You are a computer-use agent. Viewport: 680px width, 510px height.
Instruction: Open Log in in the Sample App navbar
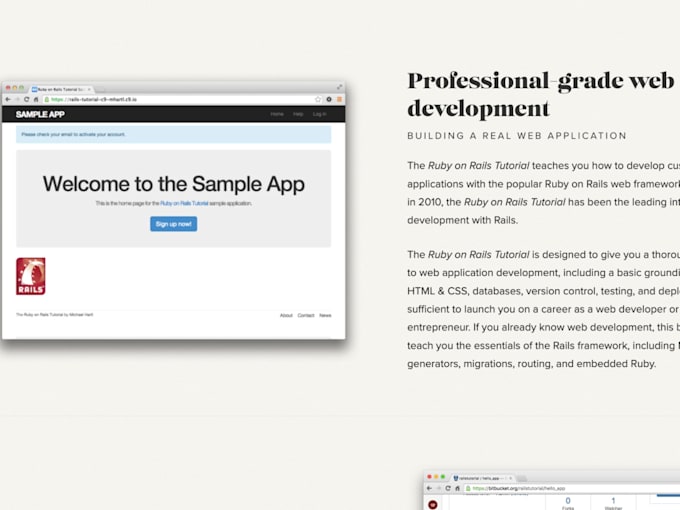pyautogui.click(x=319, y=114)
